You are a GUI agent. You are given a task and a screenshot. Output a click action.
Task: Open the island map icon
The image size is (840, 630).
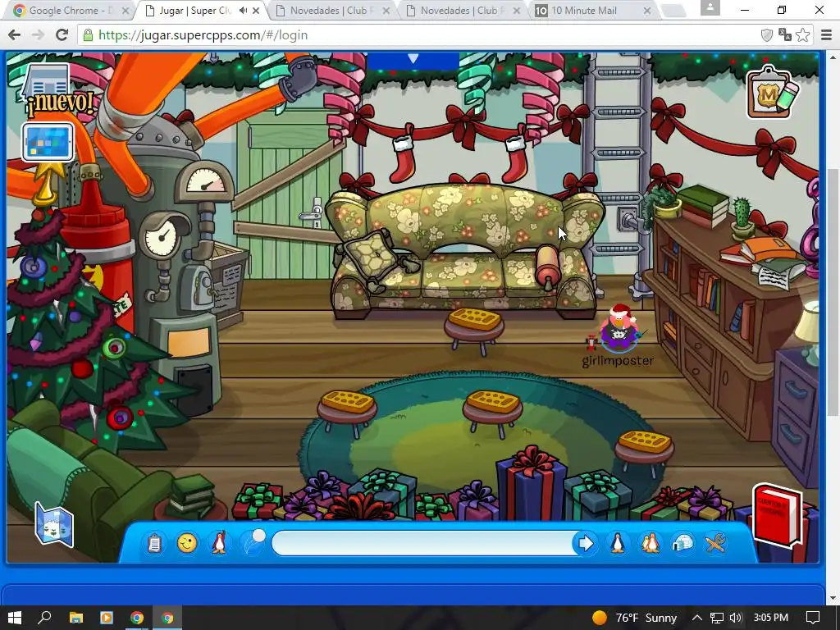pos(54,524)
